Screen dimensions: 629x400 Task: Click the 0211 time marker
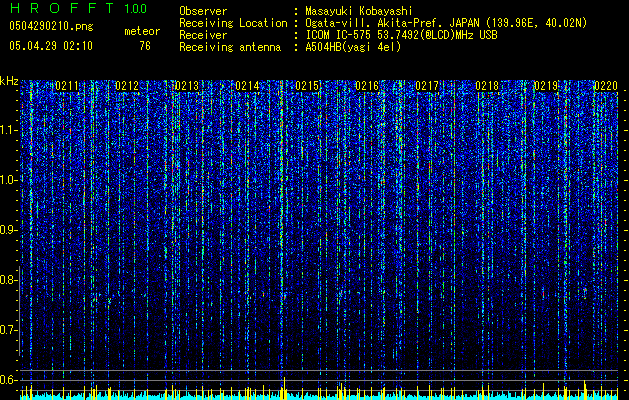[x=67, y=86]
